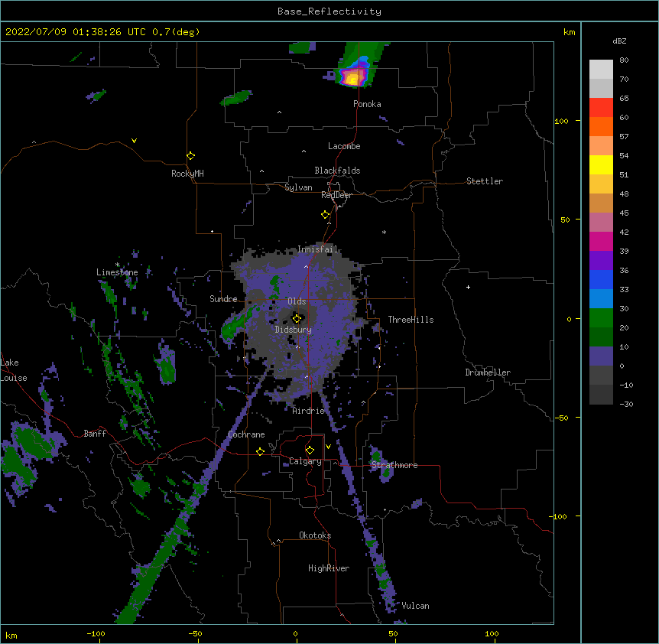659x644 pixels.
Task: Click the Okotoks label
Action: 315,535
